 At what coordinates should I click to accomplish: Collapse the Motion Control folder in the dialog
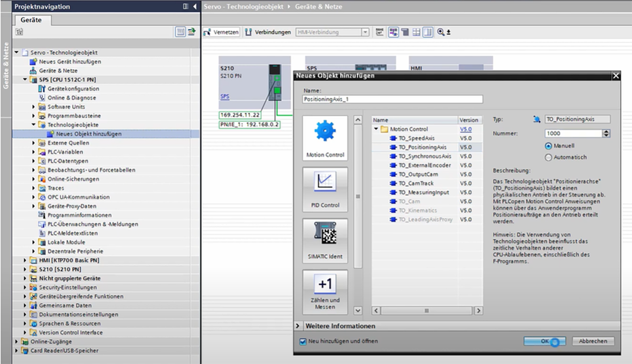coord(376,129)
